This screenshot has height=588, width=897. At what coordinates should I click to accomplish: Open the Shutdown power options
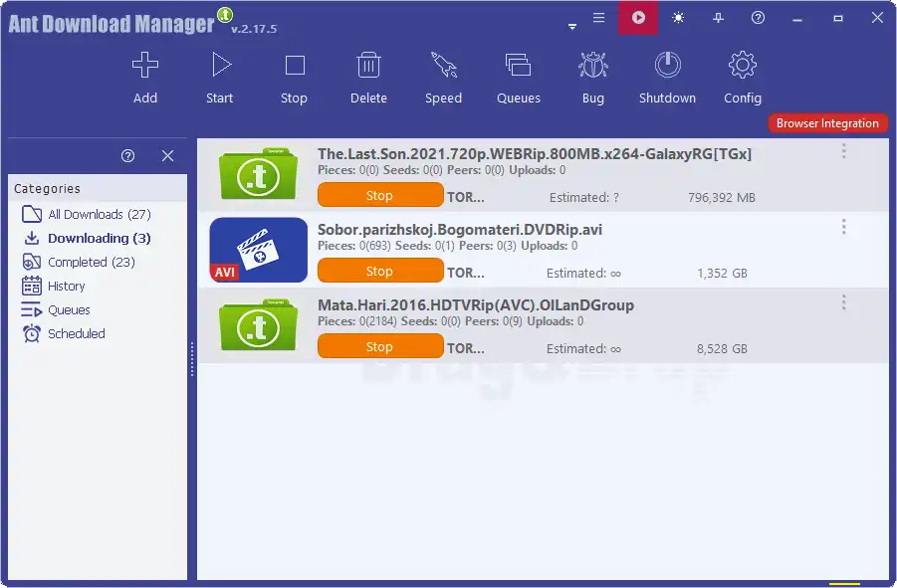668,65
